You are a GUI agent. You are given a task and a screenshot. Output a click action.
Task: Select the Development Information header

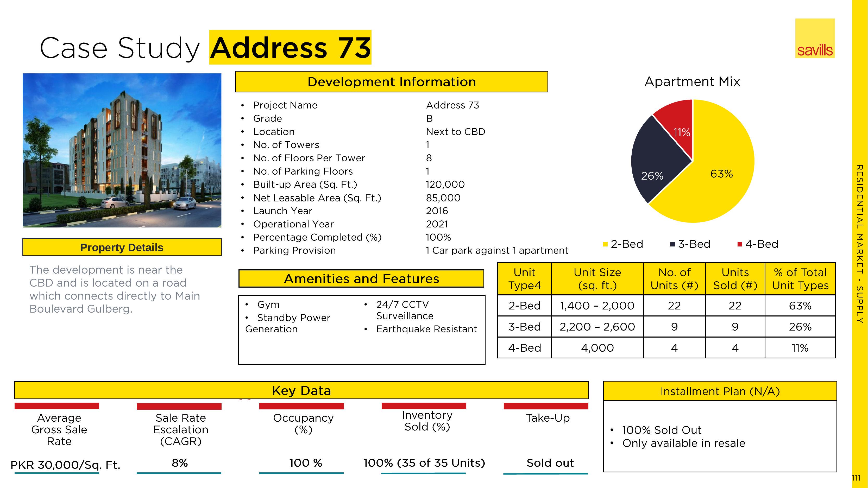391,82
